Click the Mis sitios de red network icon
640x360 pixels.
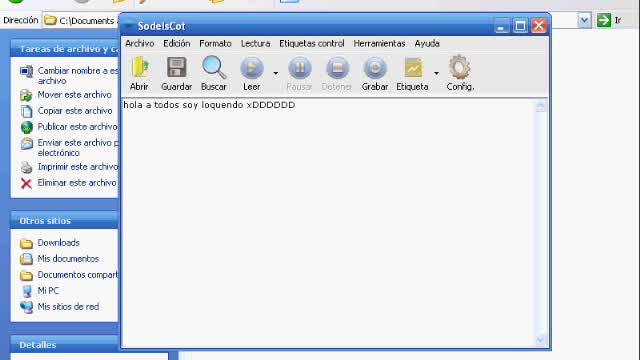click(x=27, y=307)
